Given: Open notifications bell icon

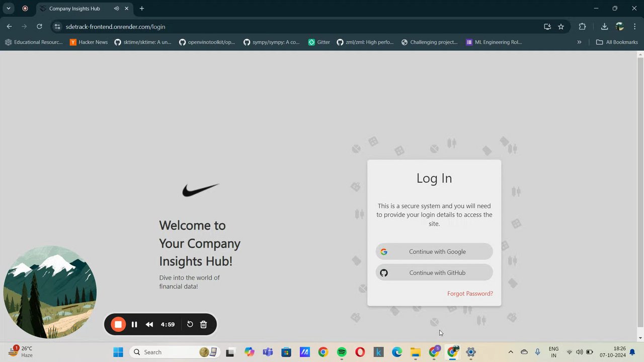Looking at the screenshot, I should pos(632,352).
